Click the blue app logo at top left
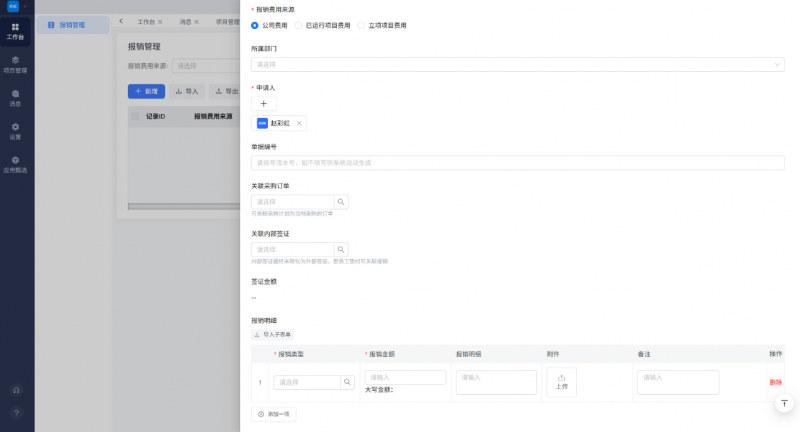800x432 pixels. (13, 6)
